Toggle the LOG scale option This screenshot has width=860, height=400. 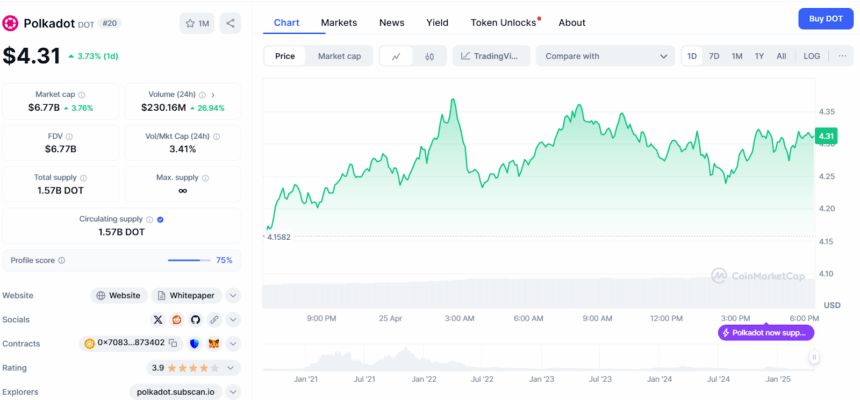click(x=812, y=56)
